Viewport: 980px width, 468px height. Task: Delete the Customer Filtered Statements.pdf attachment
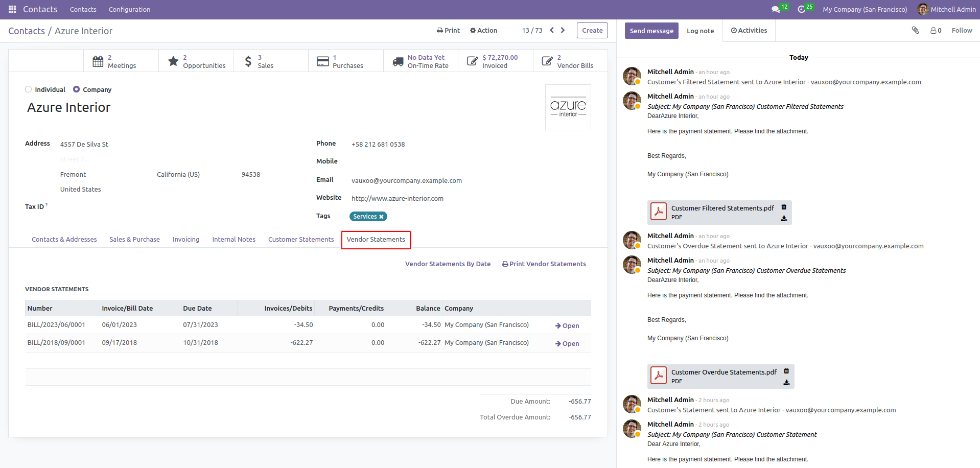coord(784,207)
